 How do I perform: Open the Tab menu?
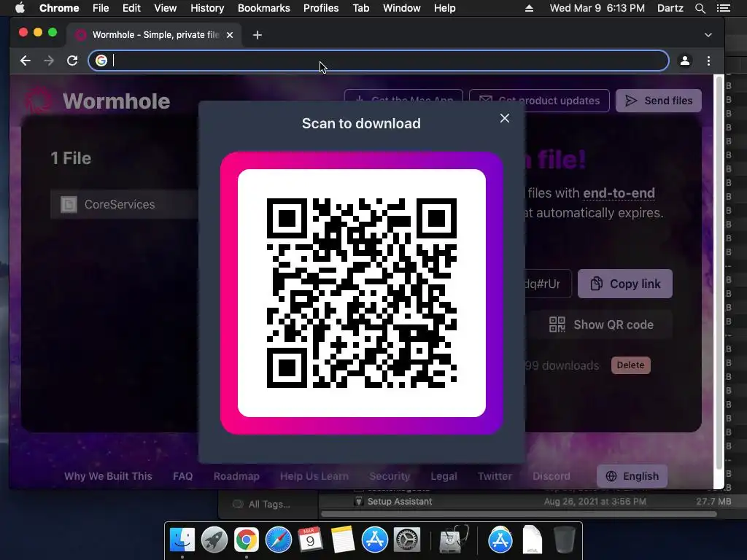(361, 8)
